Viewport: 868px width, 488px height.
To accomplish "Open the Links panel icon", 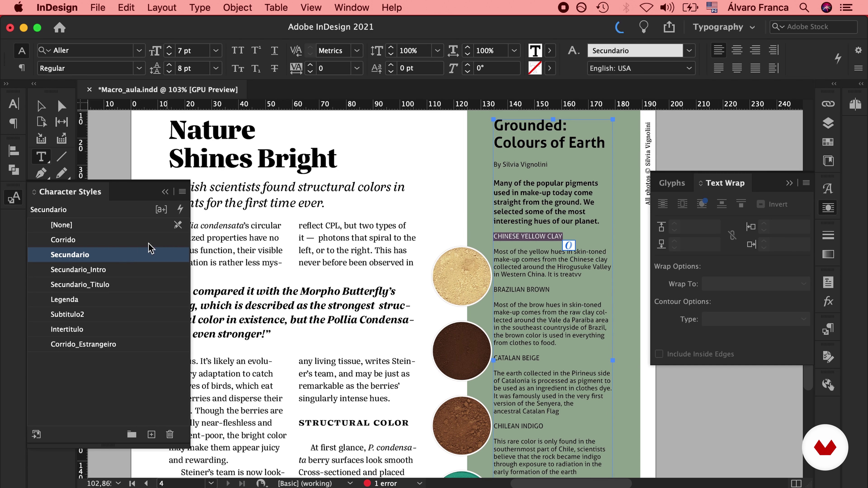I will tap(828, 104).
